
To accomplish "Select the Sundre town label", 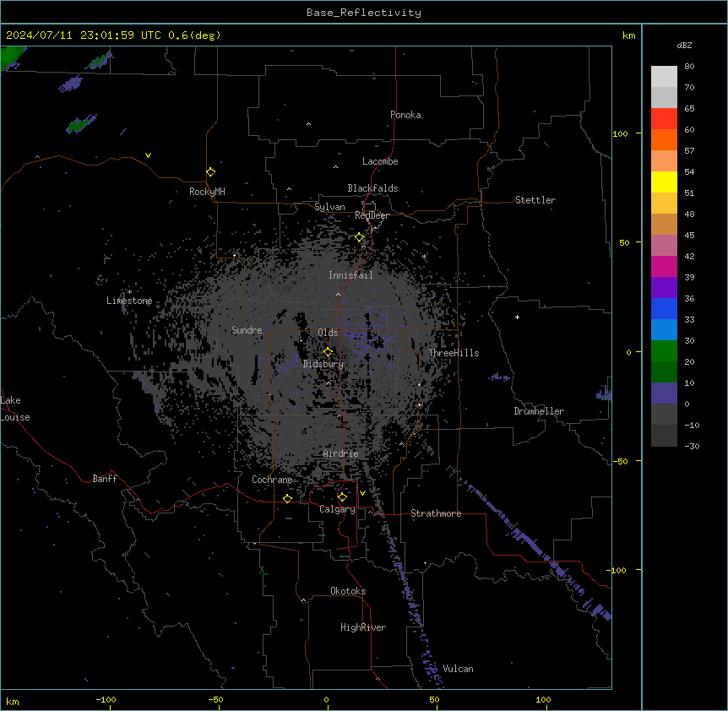I will [247, 330].
